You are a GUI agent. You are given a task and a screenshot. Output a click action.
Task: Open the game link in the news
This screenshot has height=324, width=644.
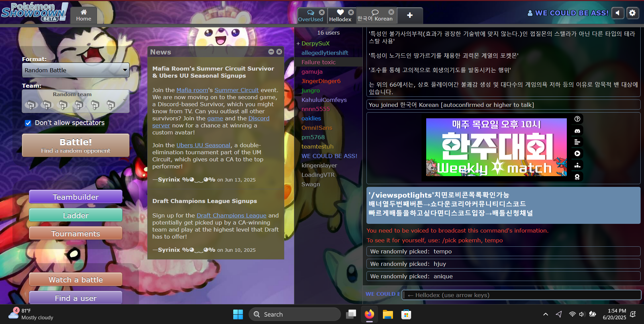(x=215, y=118)
